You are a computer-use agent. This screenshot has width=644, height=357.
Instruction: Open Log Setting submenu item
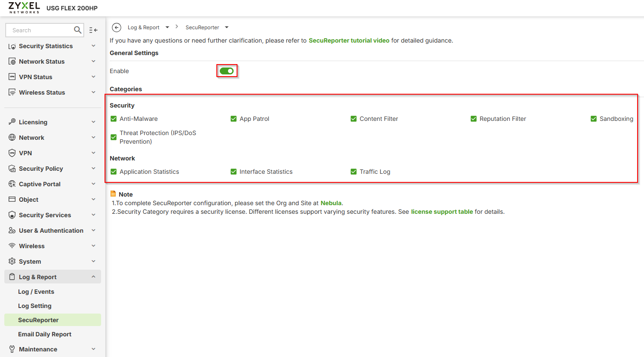coord(35,306)
